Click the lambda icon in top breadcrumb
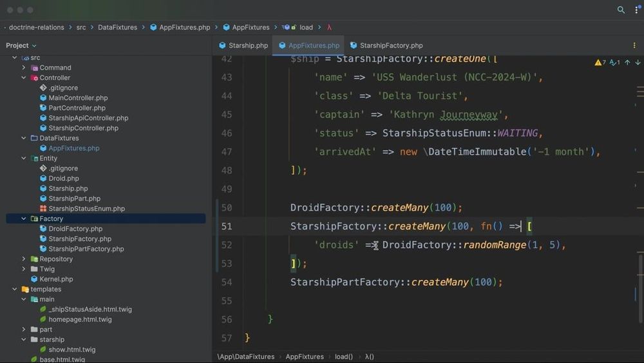Image resolution: width=644 pixels, height=363 pixels. pos(329,27)
